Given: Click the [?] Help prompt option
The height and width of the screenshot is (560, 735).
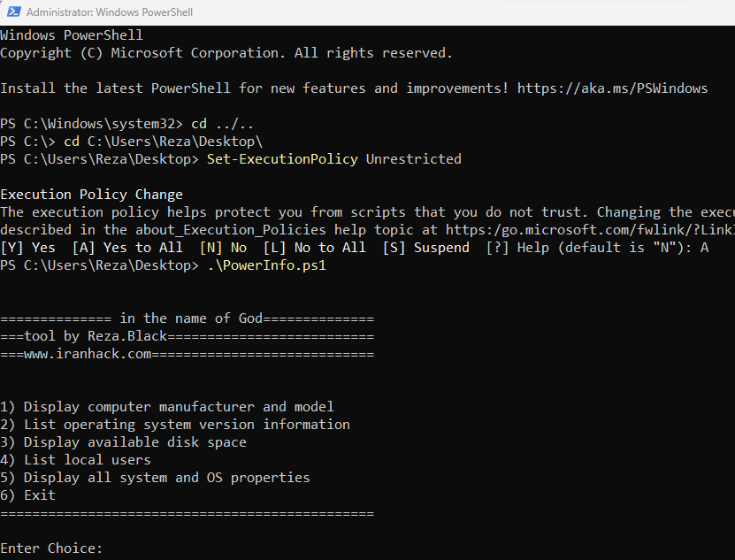Looking at the screenshot, I should (517, 248).
